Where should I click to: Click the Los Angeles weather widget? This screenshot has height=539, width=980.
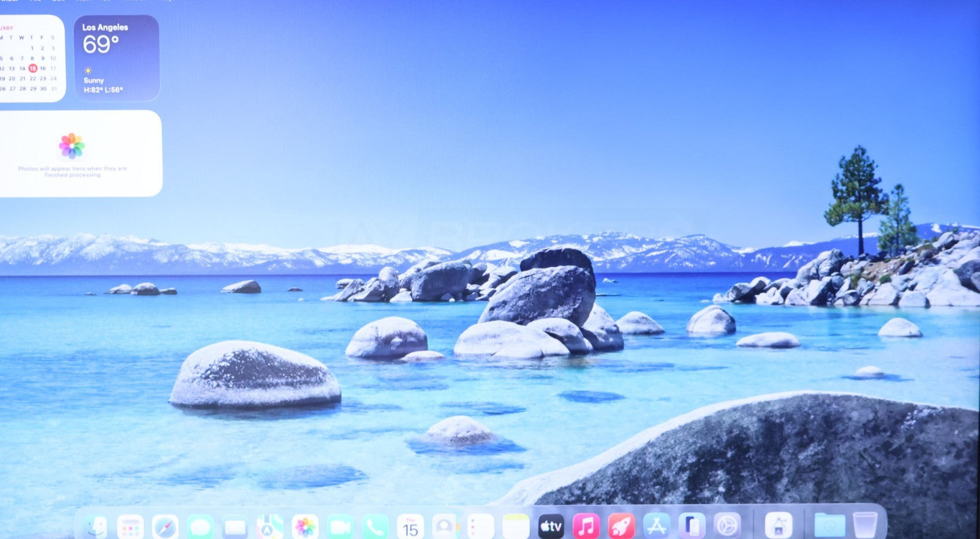click(116, 58)
